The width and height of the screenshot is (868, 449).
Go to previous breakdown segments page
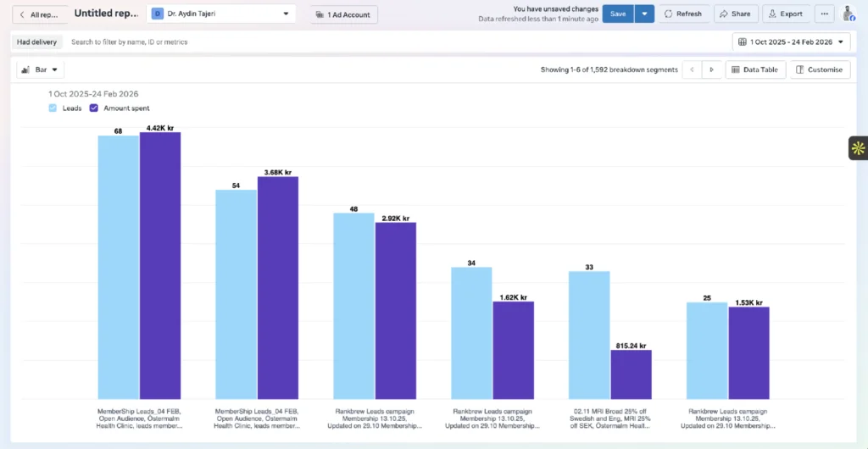tap(692, 69)
